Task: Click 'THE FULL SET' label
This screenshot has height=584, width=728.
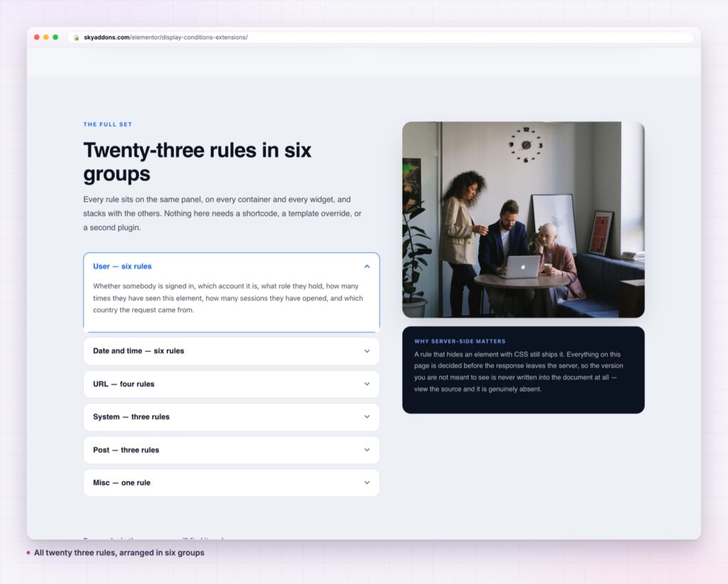Action: click(108, 124)
